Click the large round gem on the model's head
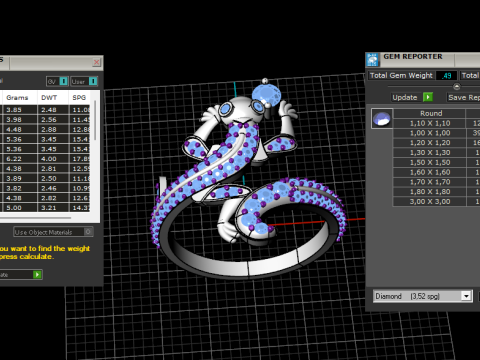The height and width of the screenshot is (360, 480). pos(266,95)
